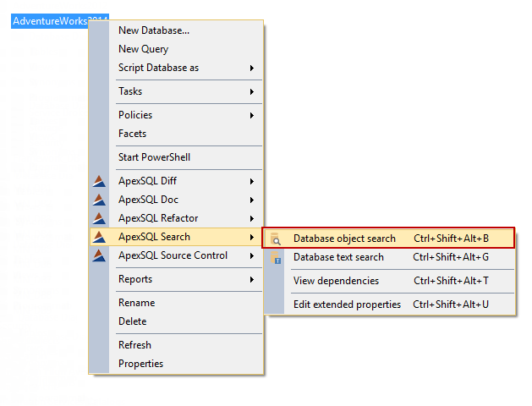
Task: Expand the Policies submenu arrow
Action: coord(252,116)
